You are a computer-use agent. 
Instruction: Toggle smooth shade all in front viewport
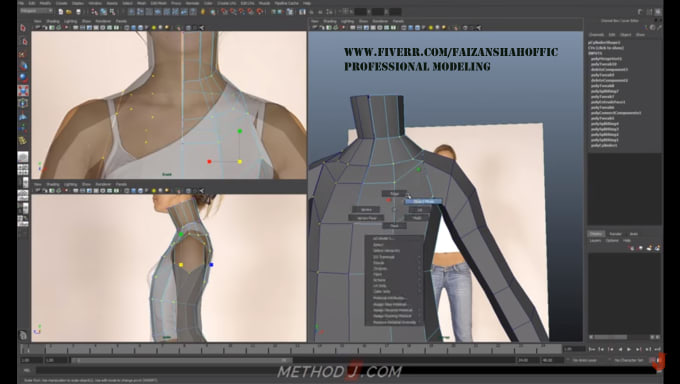(x=134, y=27)
